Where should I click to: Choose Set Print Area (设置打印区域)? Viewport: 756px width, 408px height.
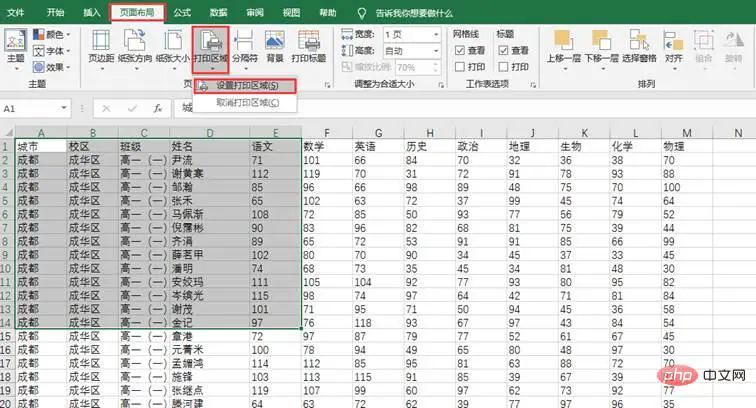[x=245, y=86]
